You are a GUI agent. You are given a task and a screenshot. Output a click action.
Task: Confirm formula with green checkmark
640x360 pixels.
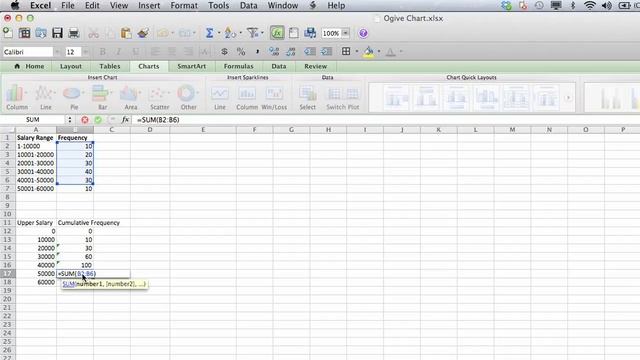(x=98, y=120)
